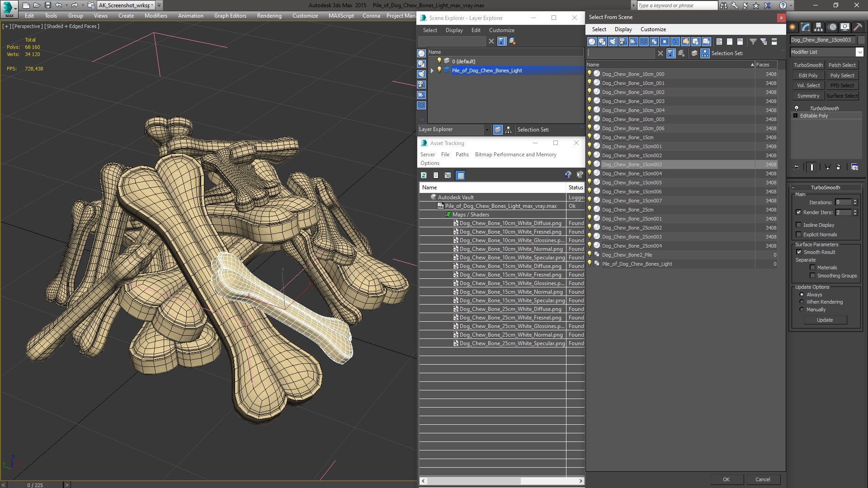Open Graph Editors menu
Viewport: 868px width, 488px height.
point(230,16)
